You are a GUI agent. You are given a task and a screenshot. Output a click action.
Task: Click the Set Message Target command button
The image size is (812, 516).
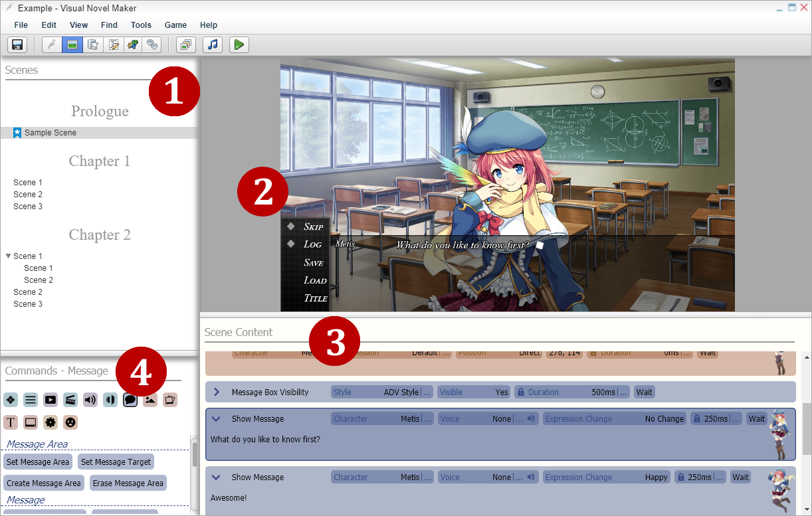116,462
